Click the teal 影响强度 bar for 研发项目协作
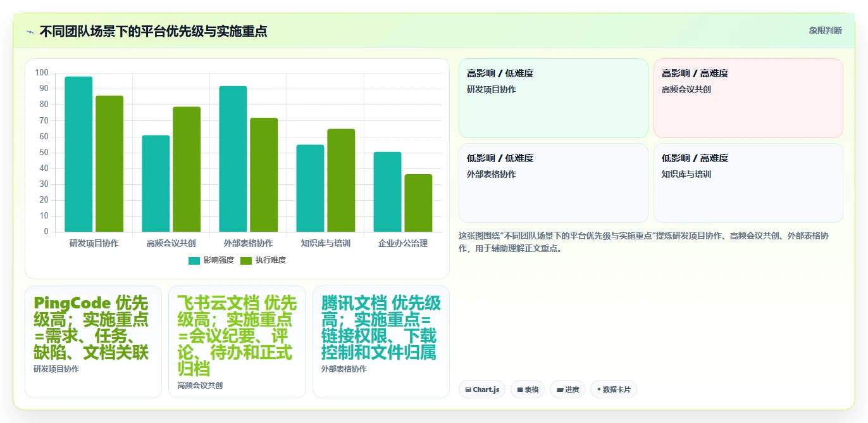Viewport: 868px width, 423px height. [78, 154]
